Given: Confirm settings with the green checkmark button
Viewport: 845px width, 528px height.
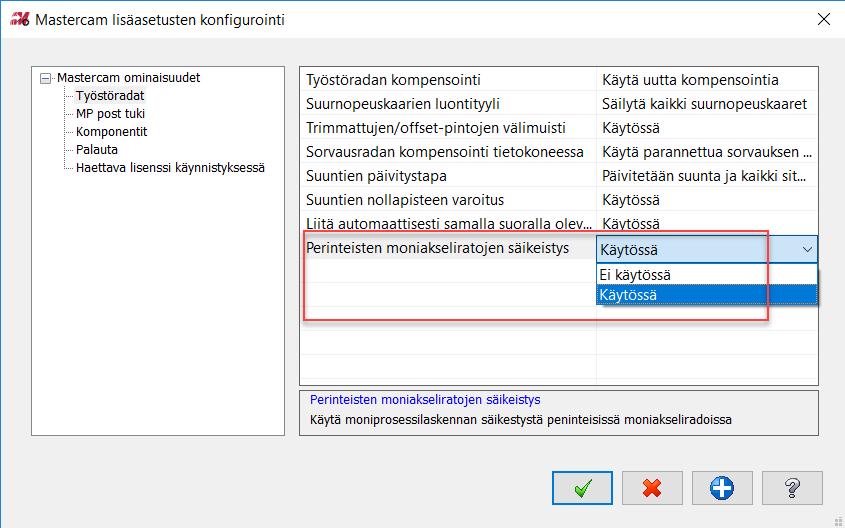Looking at the screenshot, I should point(582,488).
